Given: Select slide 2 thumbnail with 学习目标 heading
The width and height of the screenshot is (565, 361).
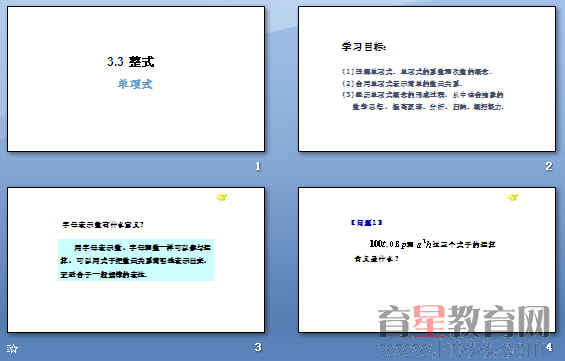Looking at the screenshot, I should [427, 79].
